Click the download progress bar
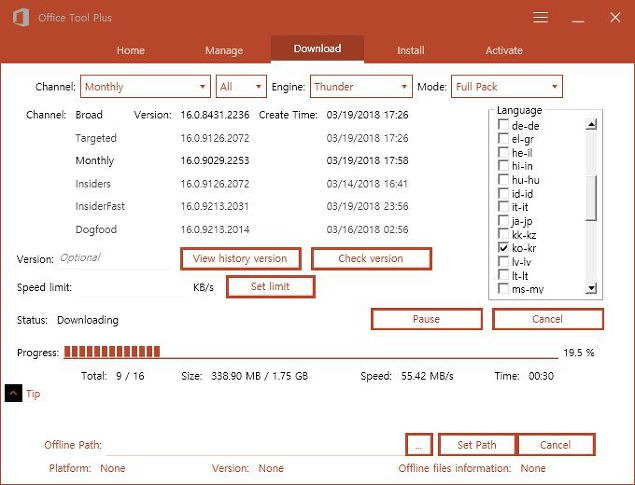This screenshot has width=635, height=485. pyautogui.click(x=311, y=352)
